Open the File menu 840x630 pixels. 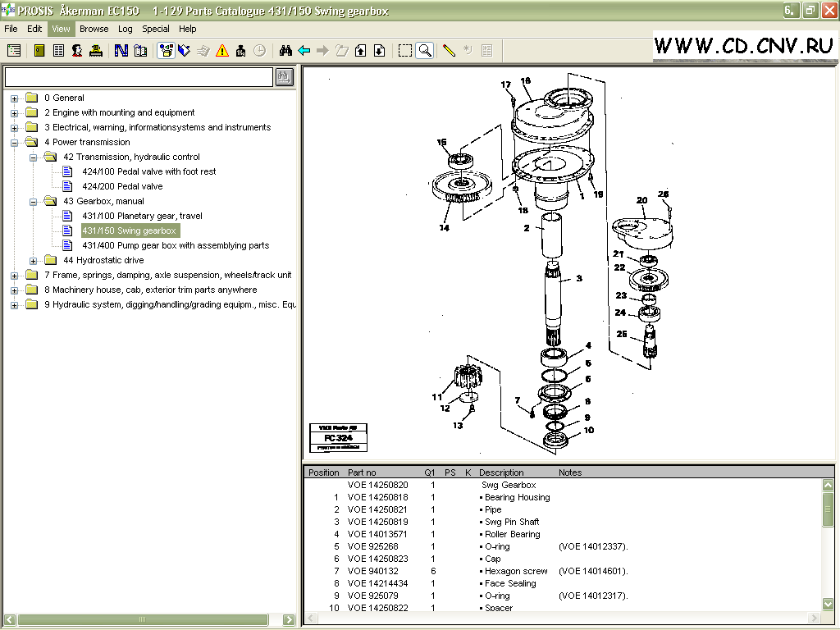(11, 29)
